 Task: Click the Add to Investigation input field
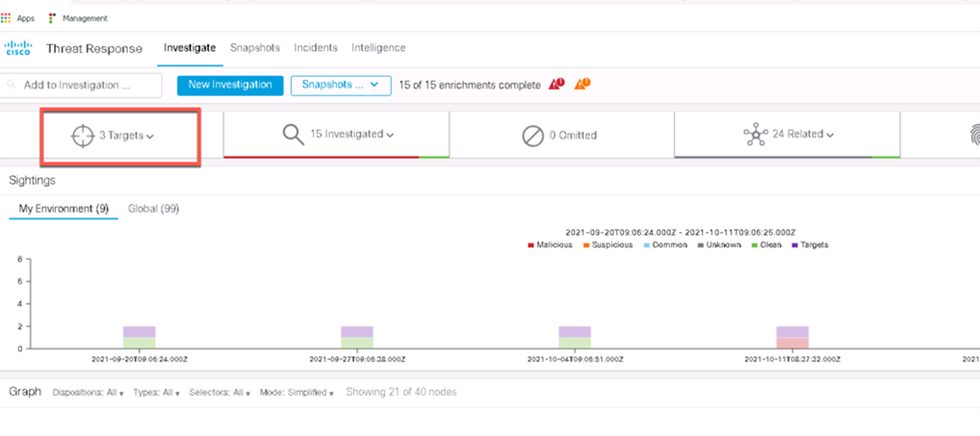[x=81, y=85]
